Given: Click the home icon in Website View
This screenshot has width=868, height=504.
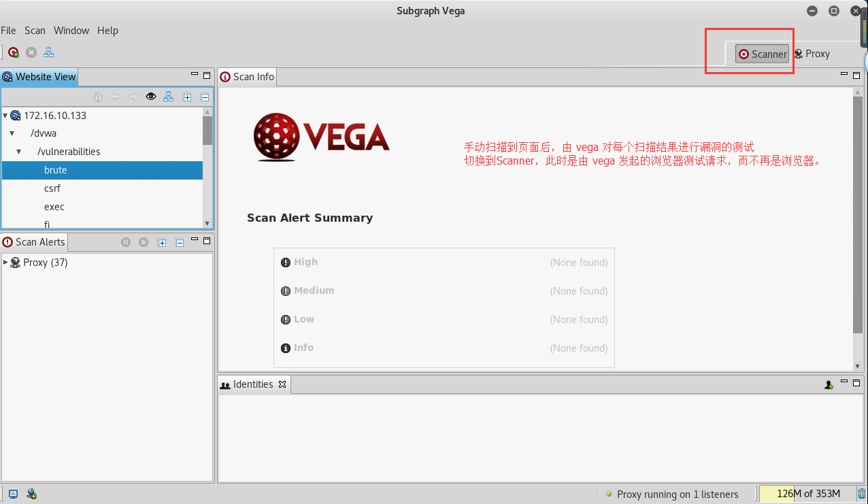Looking at the screenshot, I should click(98, 97).
